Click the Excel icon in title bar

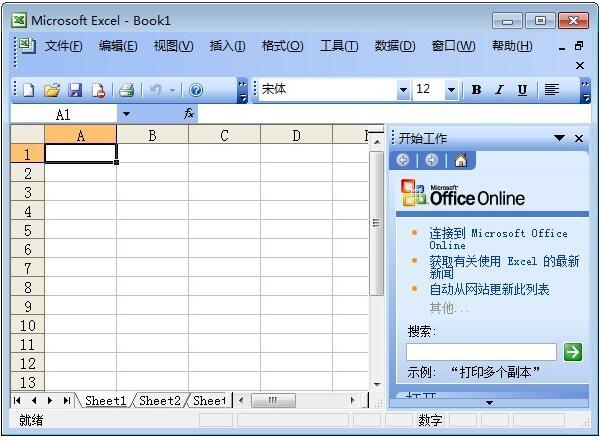(19, 20)
